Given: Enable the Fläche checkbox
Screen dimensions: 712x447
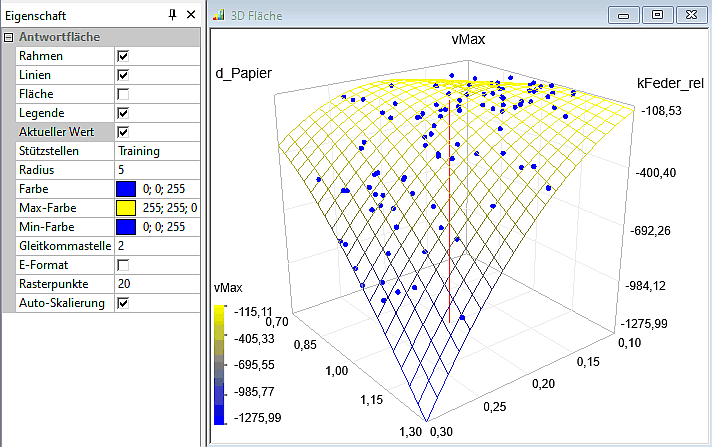Looking at the screenshot, I should coord(123,94).
